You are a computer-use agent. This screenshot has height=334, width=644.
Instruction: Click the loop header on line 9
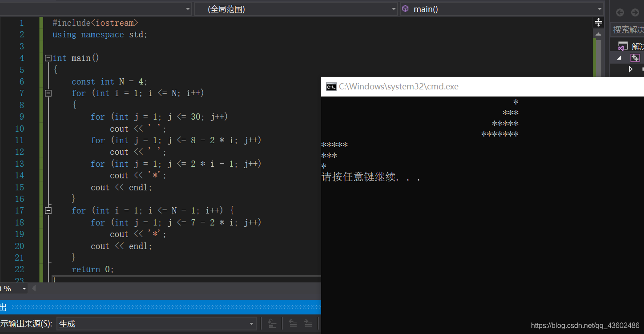tap(159, 117)
